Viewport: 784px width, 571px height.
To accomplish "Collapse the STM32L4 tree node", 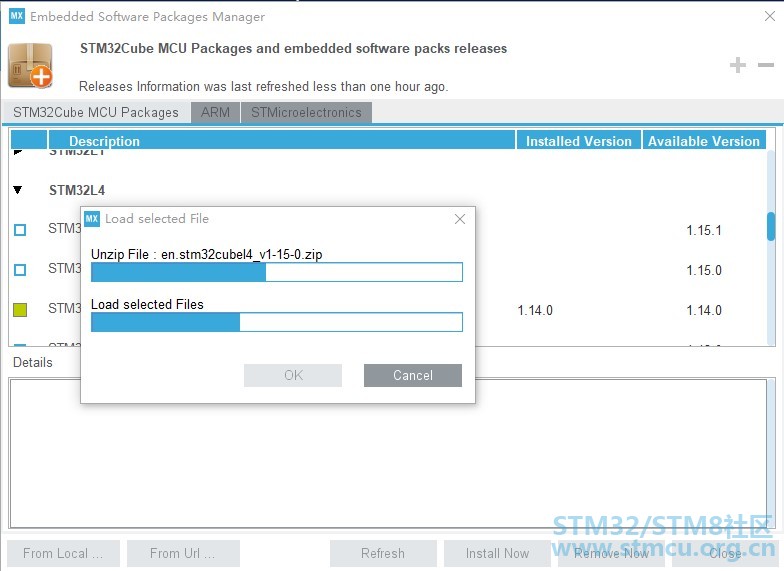I will [18, 190].
